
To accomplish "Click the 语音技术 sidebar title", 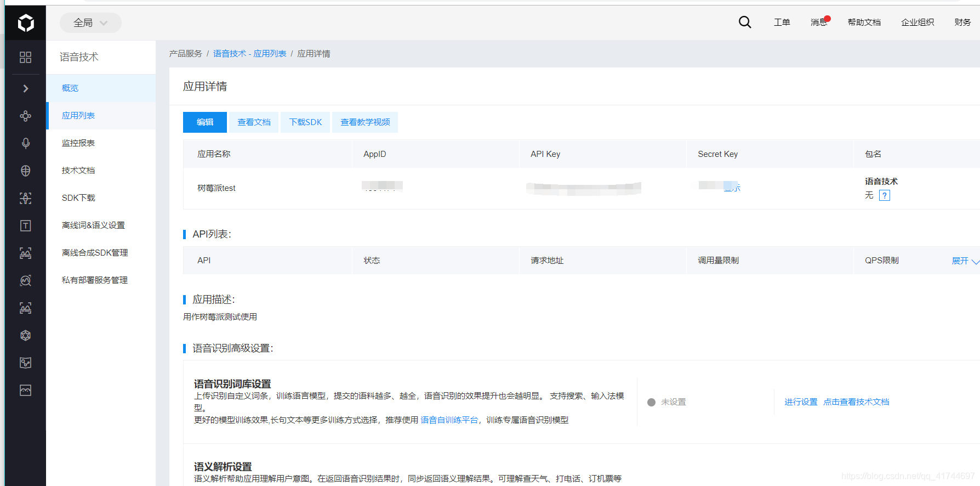I will pos(79,57).
